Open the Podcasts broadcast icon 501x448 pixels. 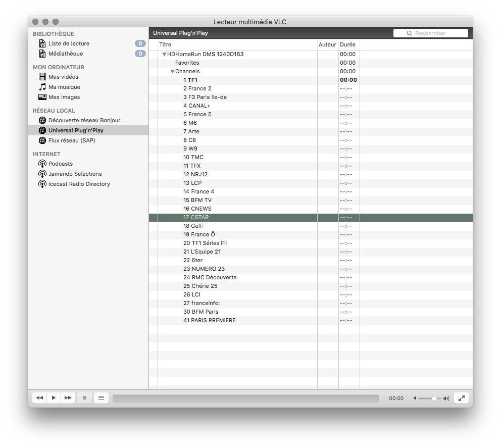point(42,164)
